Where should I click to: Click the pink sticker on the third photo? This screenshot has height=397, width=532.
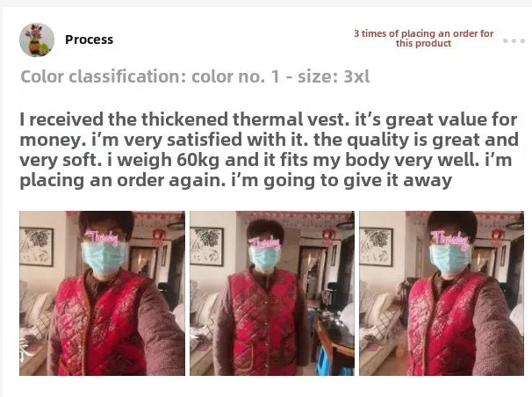click(451, 237)
